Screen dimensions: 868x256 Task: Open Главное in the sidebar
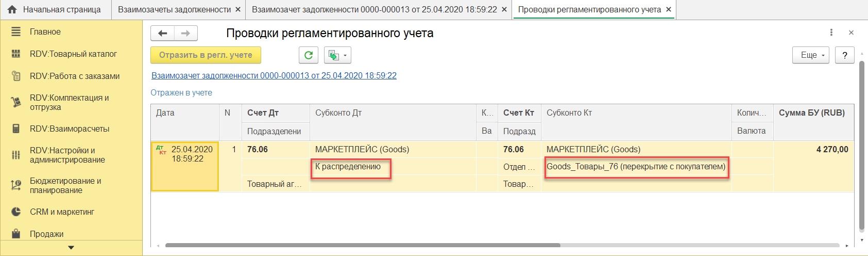pyautogui.click(x=45, y=31)
